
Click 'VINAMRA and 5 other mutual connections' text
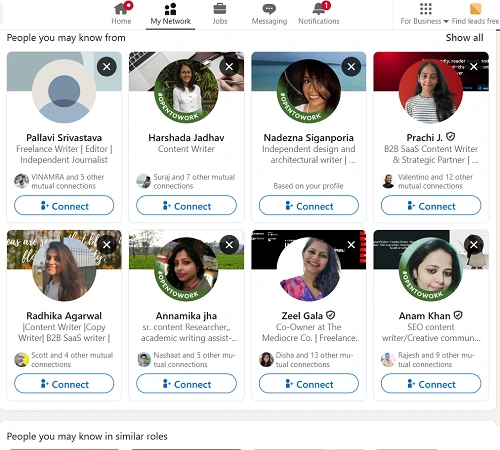[68, 181]
